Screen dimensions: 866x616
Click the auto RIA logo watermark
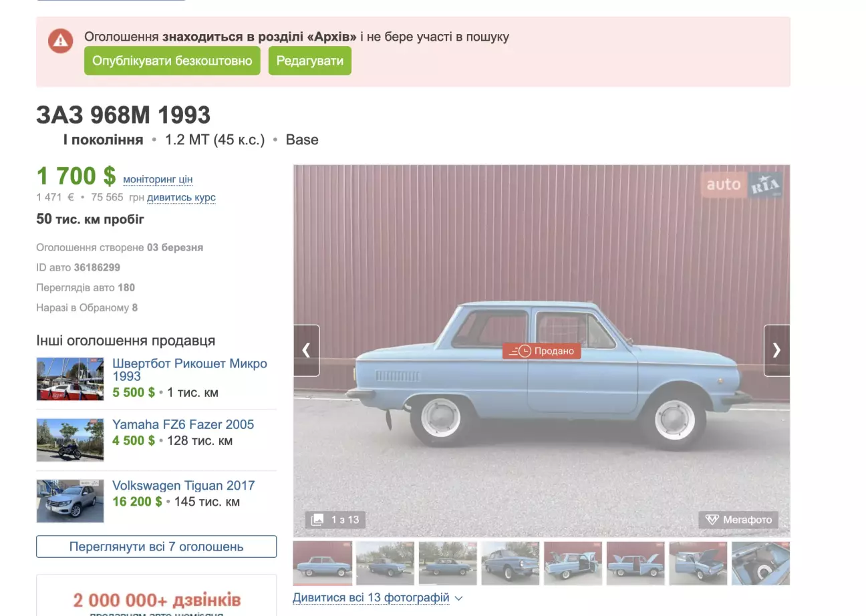(742, 184)
